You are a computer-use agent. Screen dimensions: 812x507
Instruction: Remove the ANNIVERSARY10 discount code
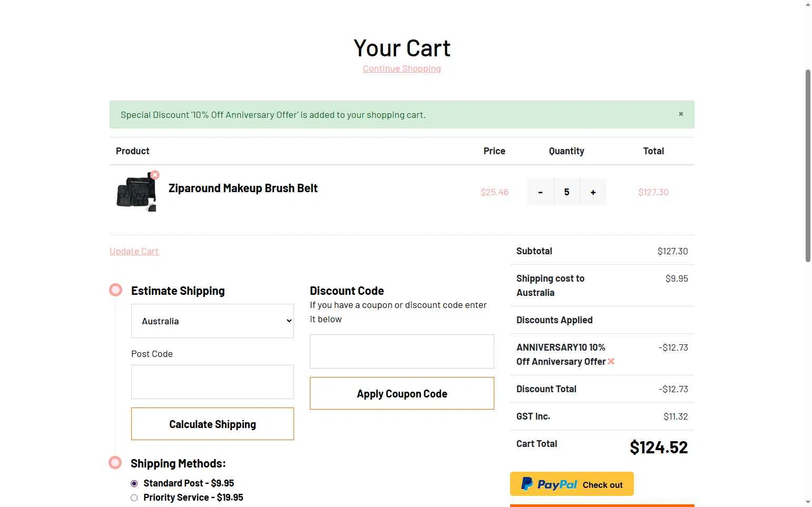tap(611, 361)
